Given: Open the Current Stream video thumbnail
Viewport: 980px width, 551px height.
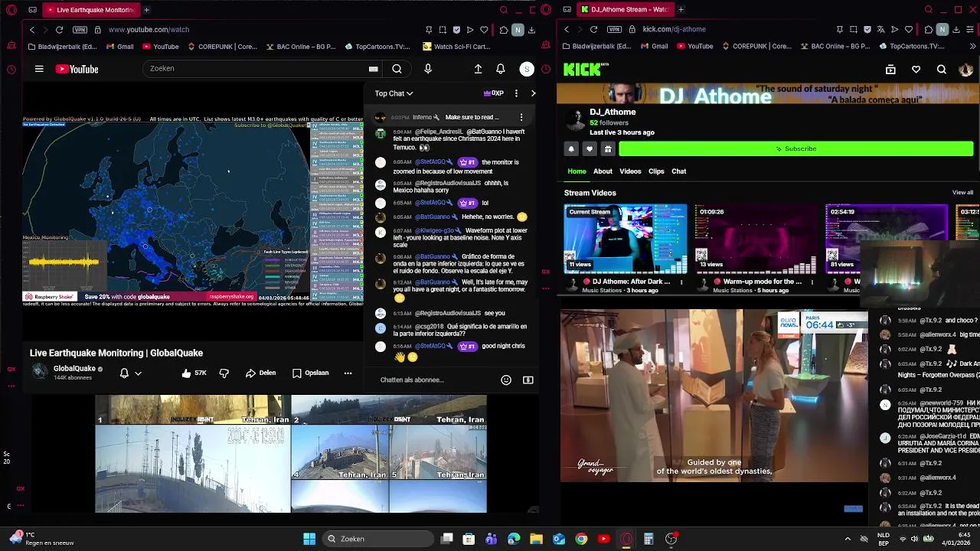Looking at the screenshot, I should point(626,239).
